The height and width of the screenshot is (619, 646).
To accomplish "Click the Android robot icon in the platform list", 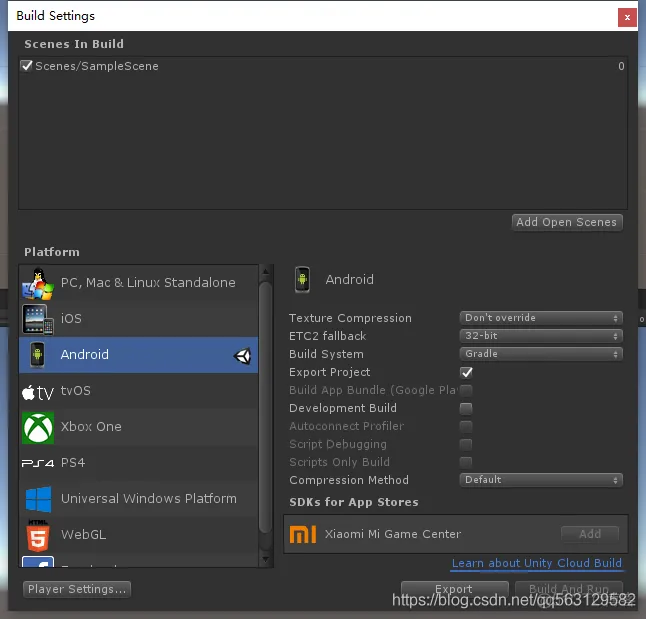I will tap(37, 355).
